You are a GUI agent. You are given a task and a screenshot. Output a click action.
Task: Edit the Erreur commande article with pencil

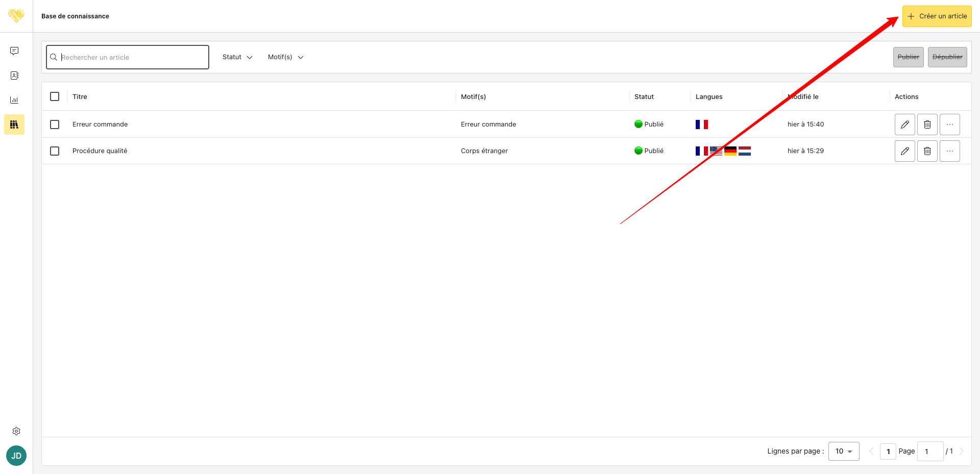pyautogui.click(x=904, y=124)
